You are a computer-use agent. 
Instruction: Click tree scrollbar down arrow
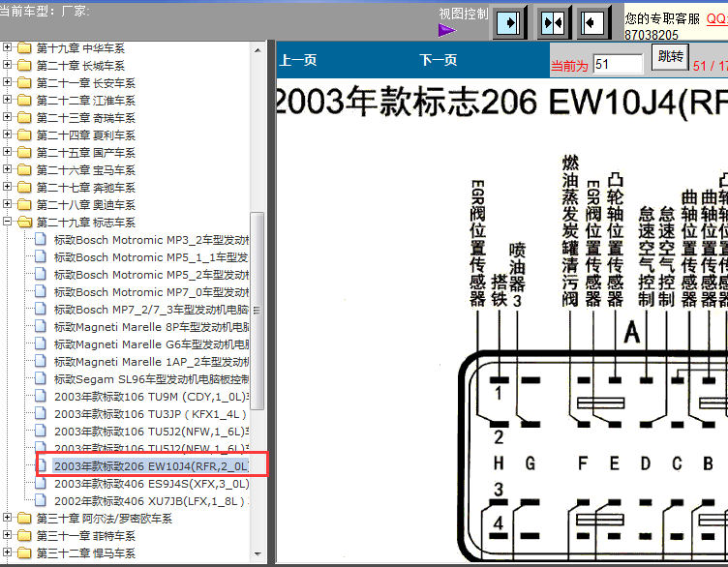point(258,553)
